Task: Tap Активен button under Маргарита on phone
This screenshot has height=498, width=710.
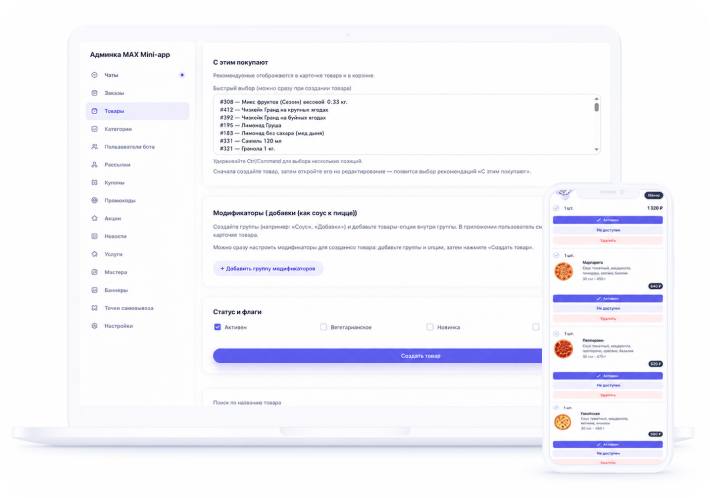Action: [608, 299]
